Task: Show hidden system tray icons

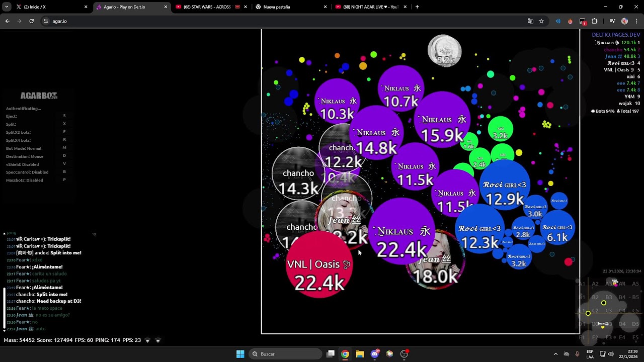Action: point(555,354)
